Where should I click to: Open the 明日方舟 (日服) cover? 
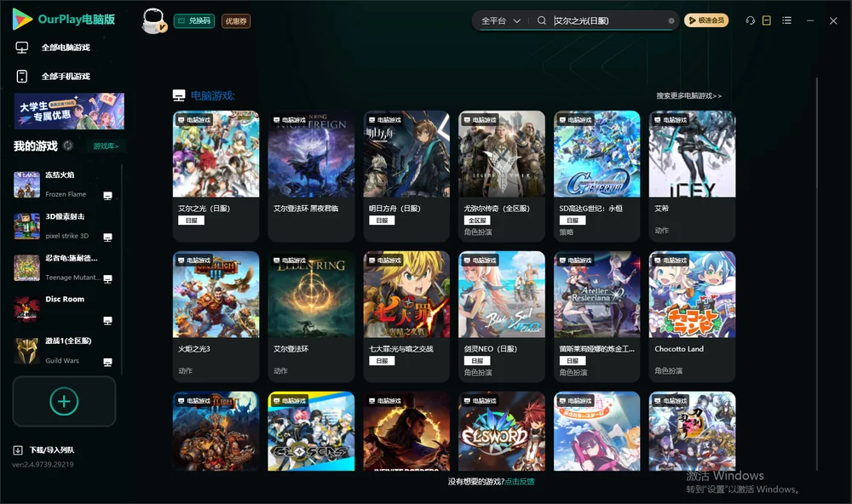click(406, 154)
